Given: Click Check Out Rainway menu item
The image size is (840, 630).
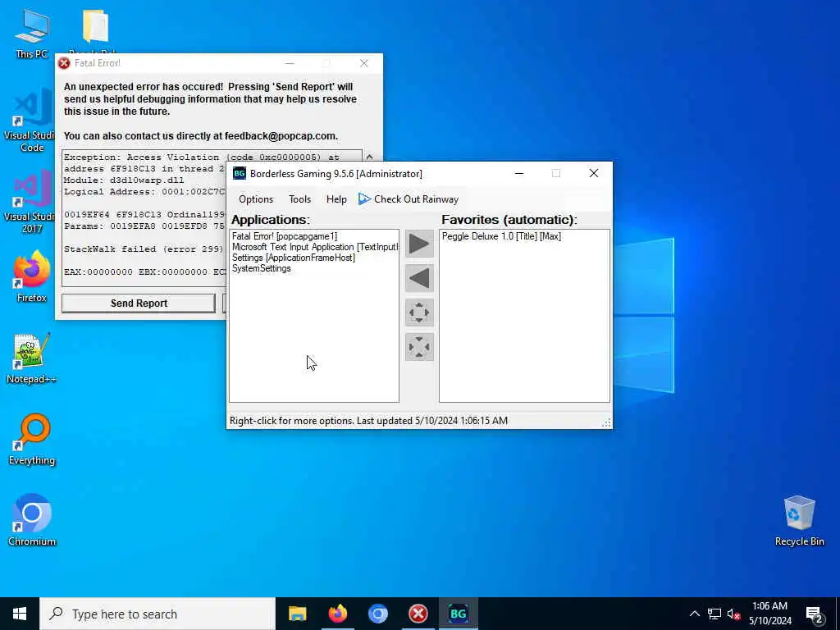Looking at the screenshot, I should 409,199.
